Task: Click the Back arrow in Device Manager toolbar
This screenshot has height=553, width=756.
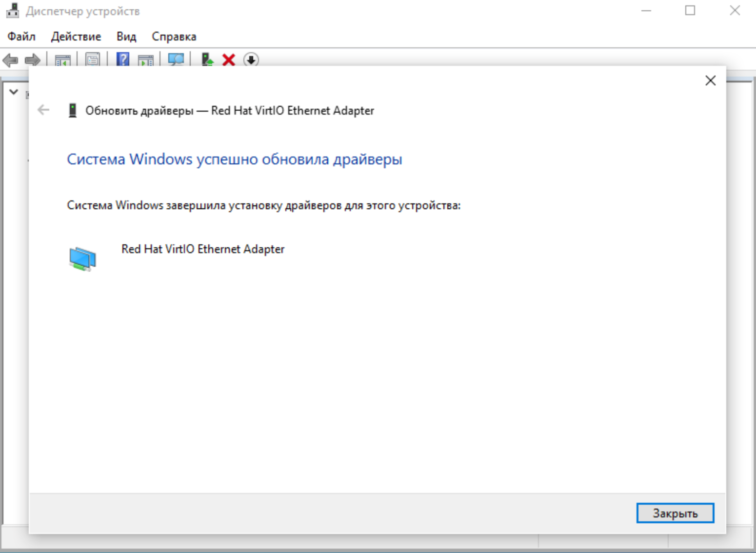Action: click(10, 60)
